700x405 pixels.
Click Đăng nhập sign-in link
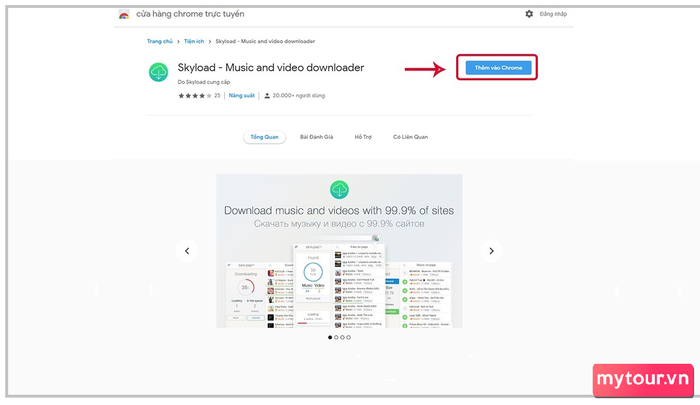click(x=553, y=14)
